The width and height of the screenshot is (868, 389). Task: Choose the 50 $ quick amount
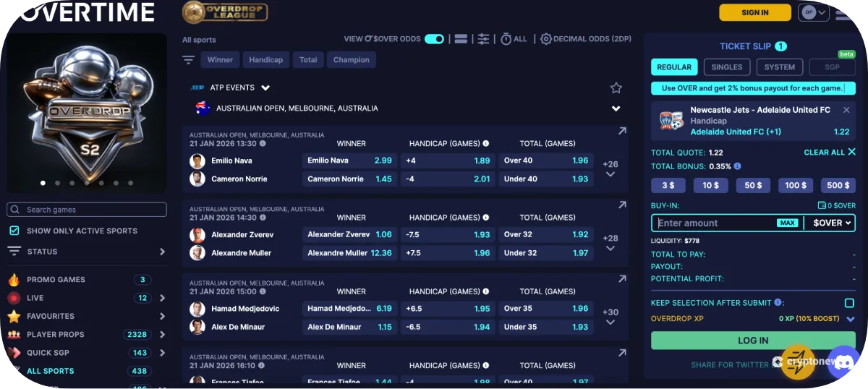coord(754,186)
